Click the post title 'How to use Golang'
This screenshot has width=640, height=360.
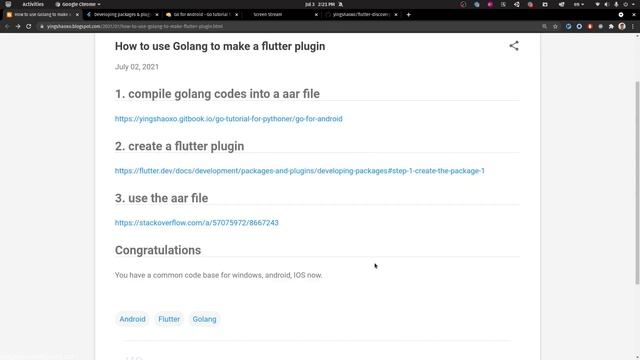pos(220,46)
